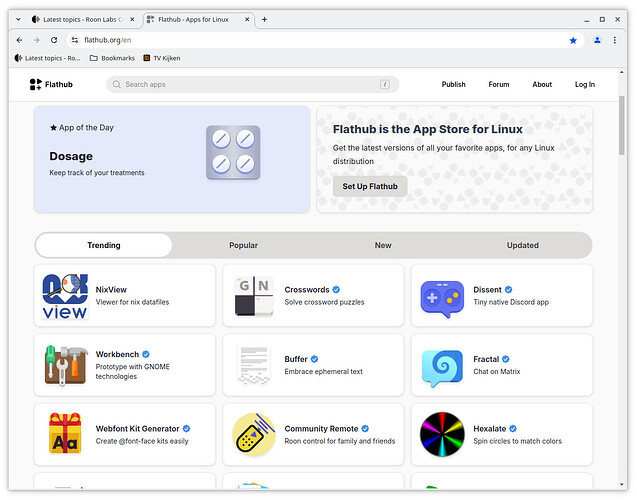This screenshot has width=637, height=500.
Task: Click the Crosswords verified badge
Action: click(x=336, y=290)
